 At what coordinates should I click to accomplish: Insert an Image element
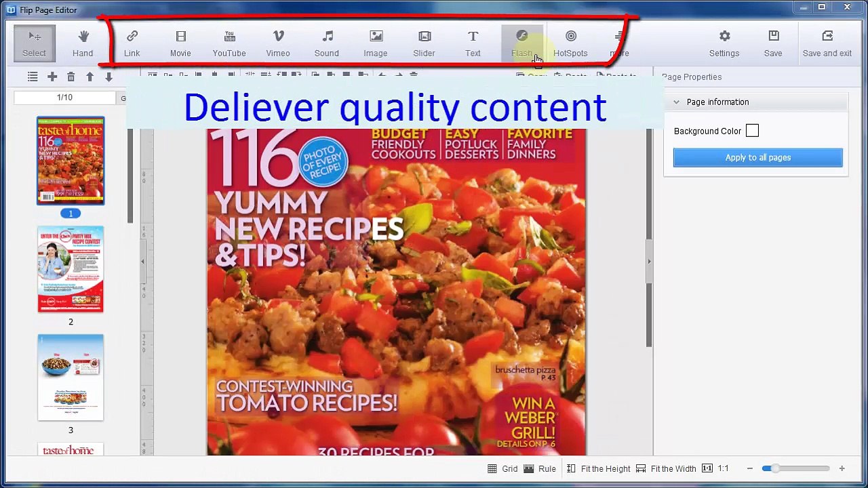click(x=376, y=43)
